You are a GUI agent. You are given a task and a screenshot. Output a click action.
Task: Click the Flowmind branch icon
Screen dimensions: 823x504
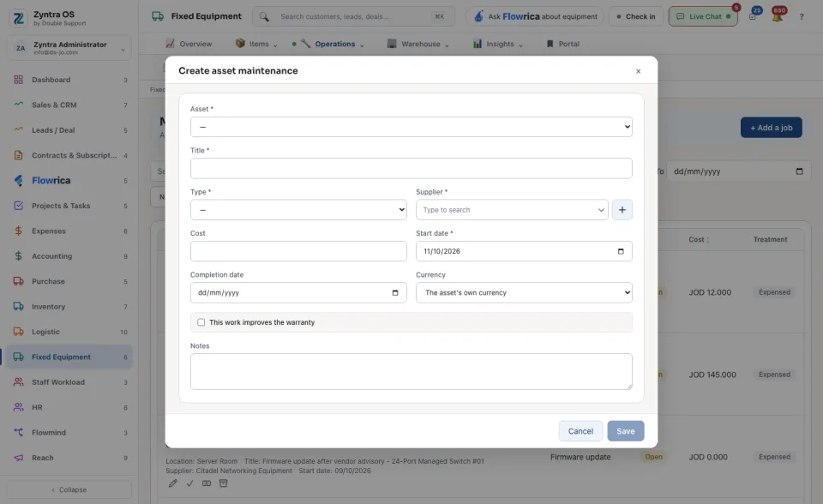coord(18,433)
